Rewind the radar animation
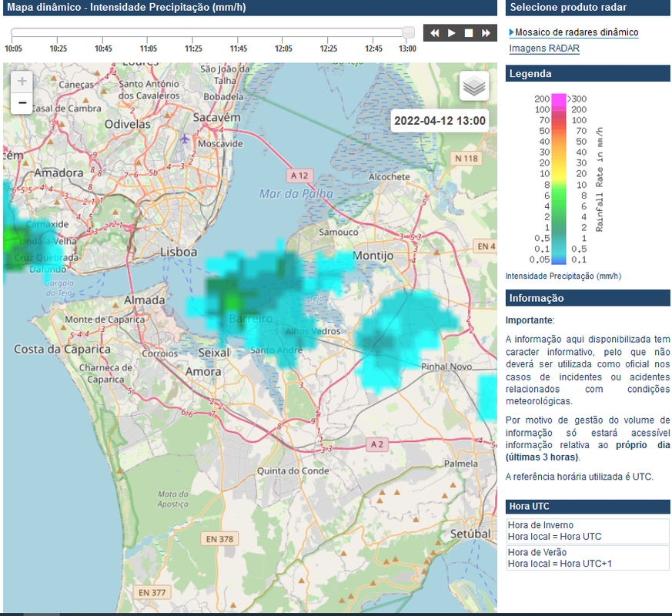Viewport: 672px width, 616px height. [x=434, y=33]
